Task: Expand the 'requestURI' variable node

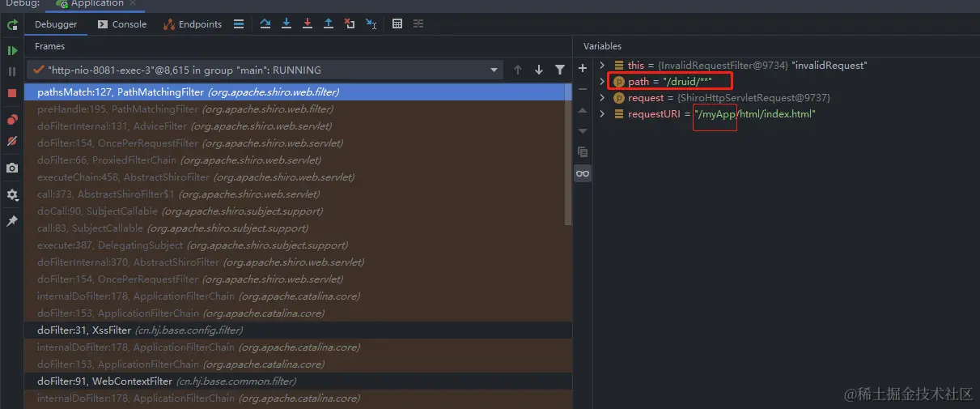Action: (602, 114)
